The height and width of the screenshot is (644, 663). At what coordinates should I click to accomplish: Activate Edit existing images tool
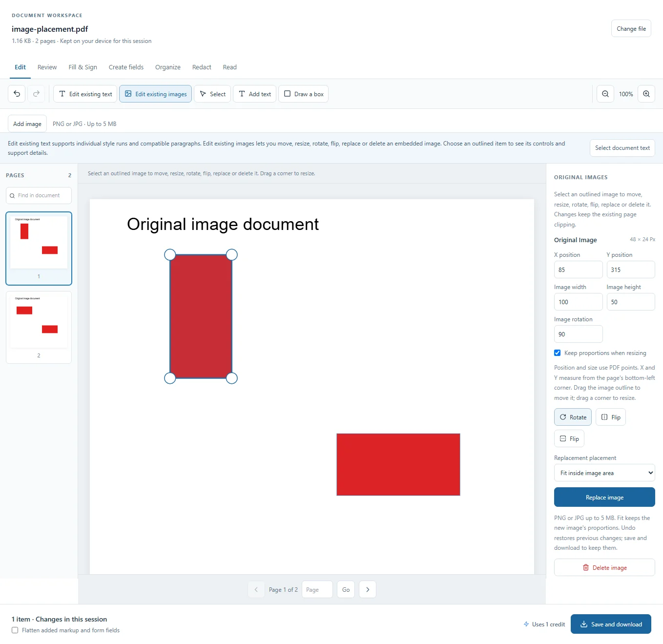155,94
